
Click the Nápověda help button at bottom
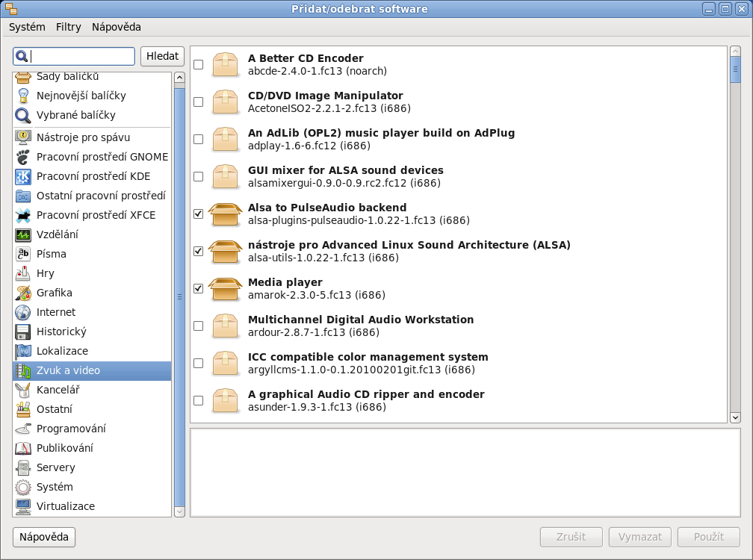[x=44, y=537]
